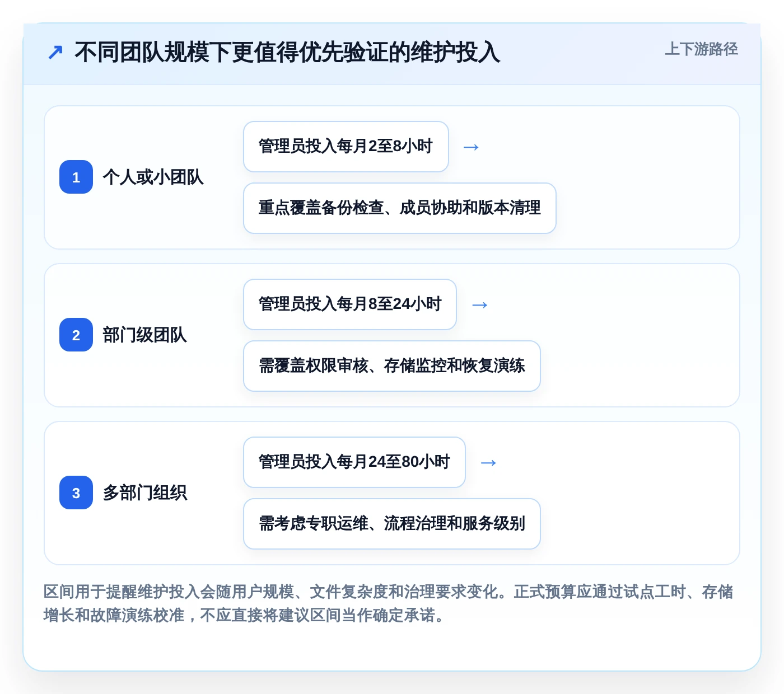Select the number 1 badge
This screenshot has width=784, height=694.
pos(76,177)
